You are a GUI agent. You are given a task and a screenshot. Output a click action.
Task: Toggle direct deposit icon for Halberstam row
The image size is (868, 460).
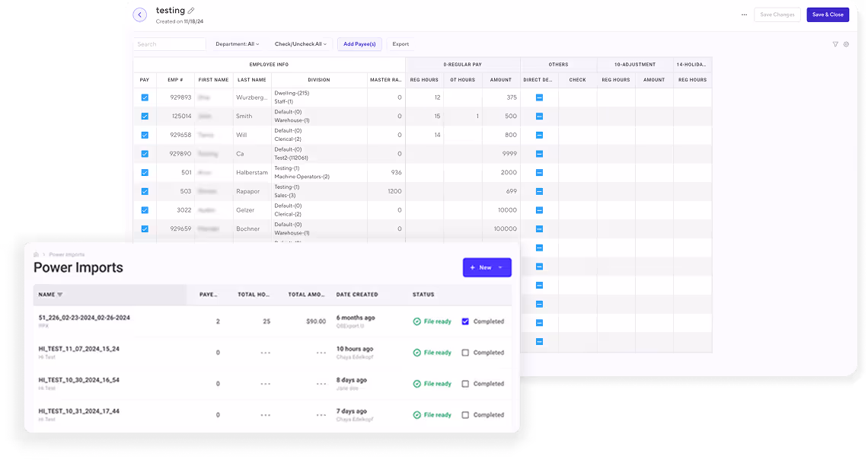click(x=539, y=173)
